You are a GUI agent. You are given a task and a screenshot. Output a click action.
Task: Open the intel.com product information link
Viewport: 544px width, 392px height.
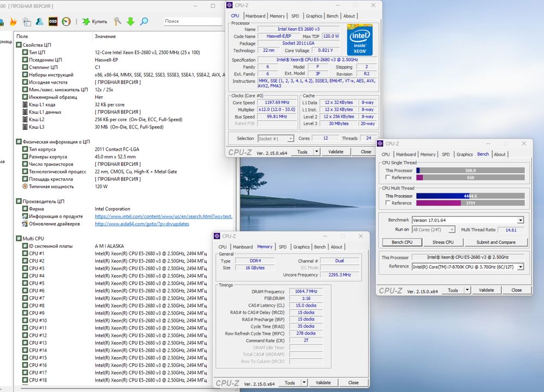(163, 216)
